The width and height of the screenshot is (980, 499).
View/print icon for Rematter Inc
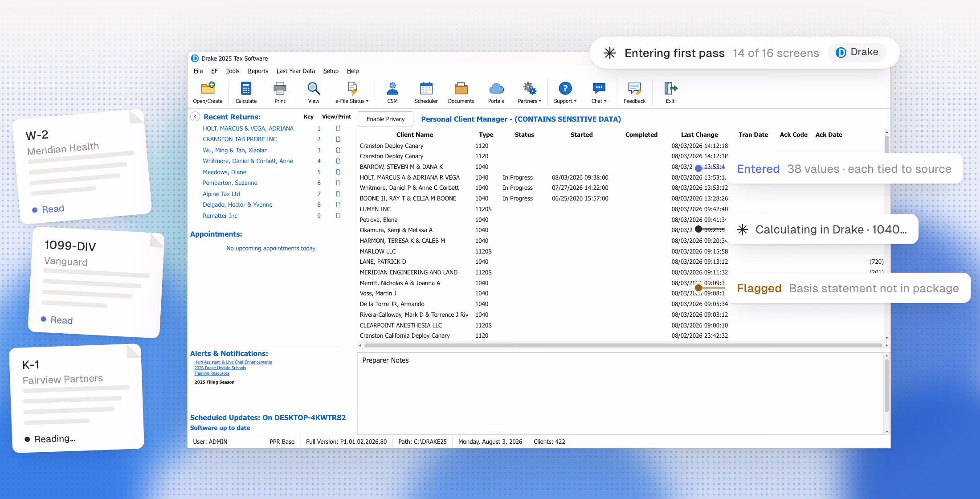coord(338,216)
